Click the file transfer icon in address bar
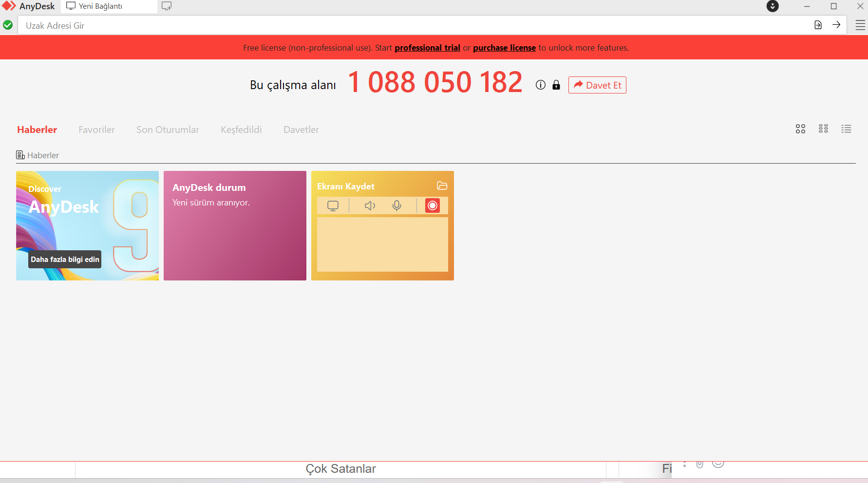The width and height of the screenshot is (868, 483). tap(818, 25)
